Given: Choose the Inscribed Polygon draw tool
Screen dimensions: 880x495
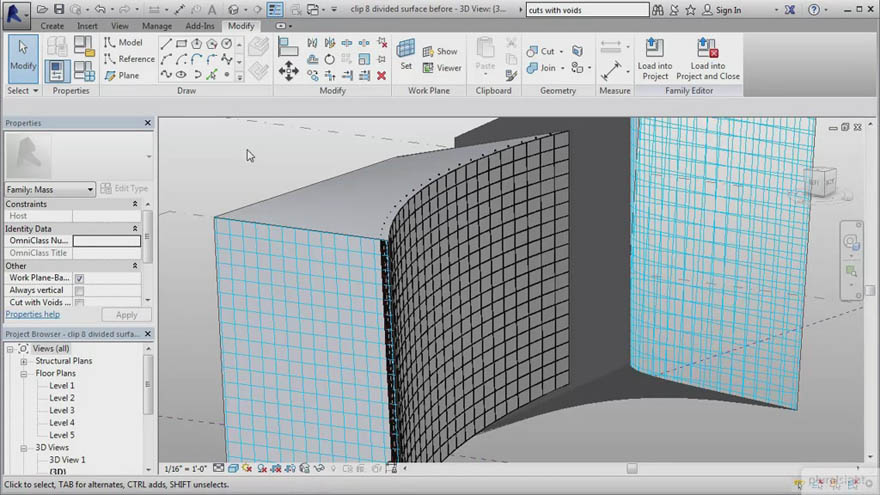Looking at the screenshot, I should coord(196,44).
